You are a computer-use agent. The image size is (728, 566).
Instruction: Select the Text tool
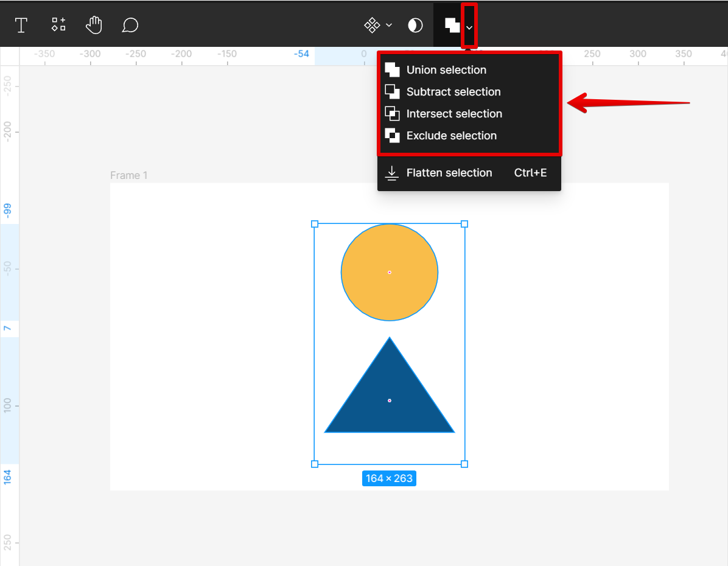21,25
